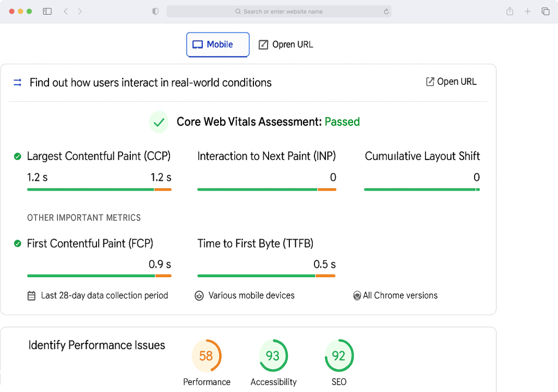Viewport: 558px width, 392px height.
Task: Toggle the Safari sidebar icon
Action: [47, 11]
